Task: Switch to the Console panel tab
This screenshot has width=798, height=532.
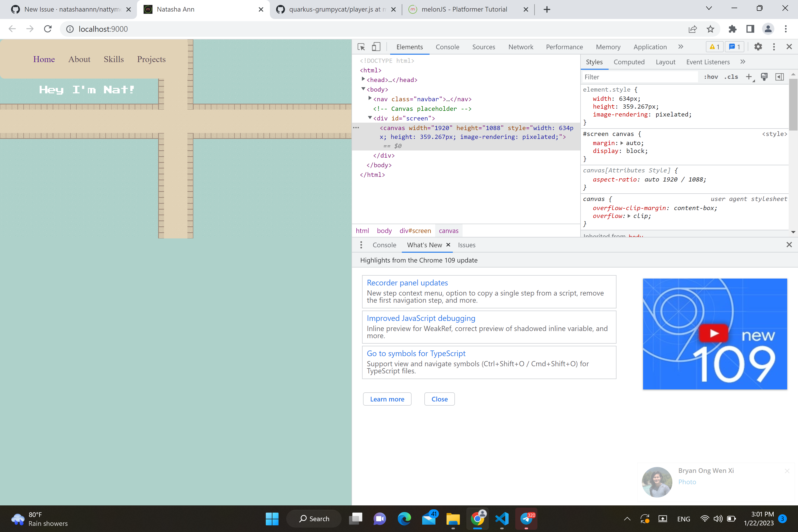Action: tap(447, 47)
